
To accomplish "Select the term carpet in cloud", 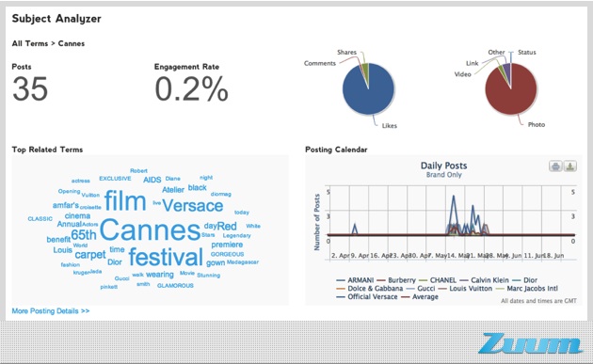I will 90,255.
